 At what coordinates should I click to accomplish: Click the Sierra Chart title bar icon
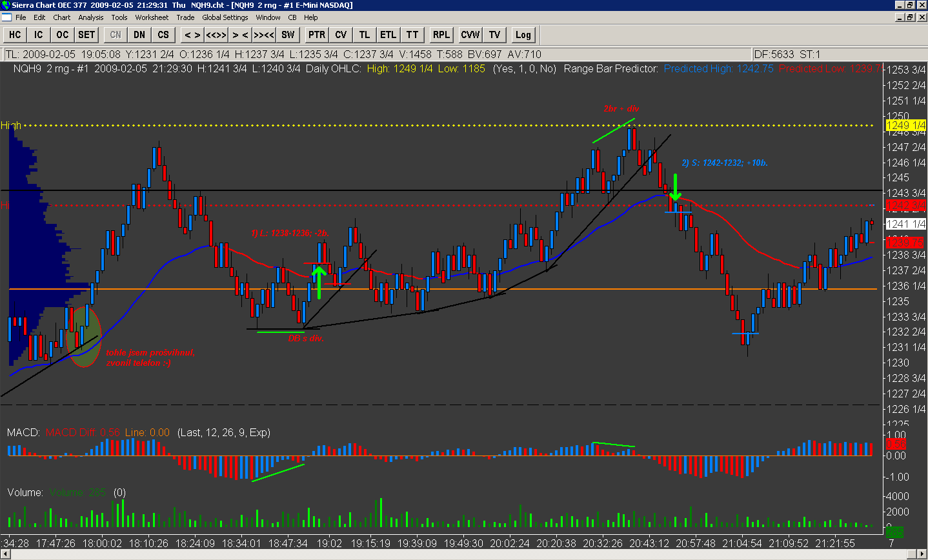click(6, 5)
